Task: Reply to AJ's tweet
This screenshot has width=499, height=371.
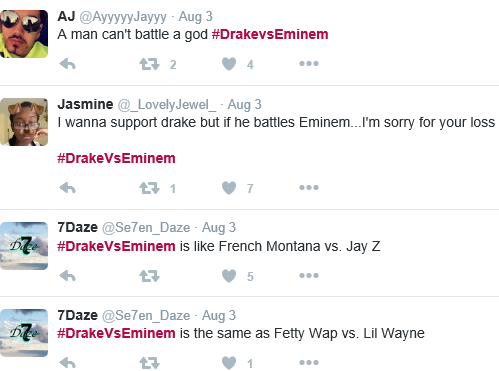Action: [68, 64]
